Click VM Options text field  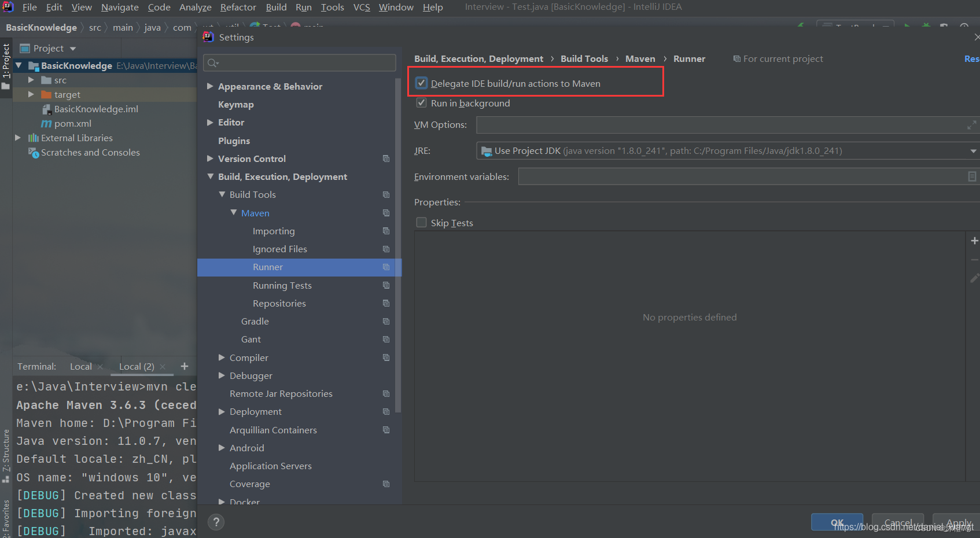[x=728, y=125]
